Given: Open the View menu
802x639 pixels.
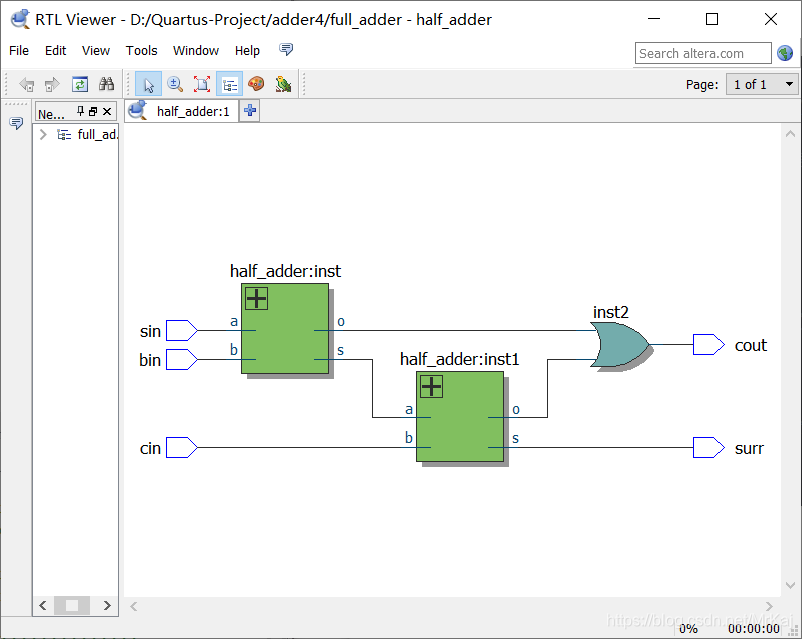Looking at the screenshot, I should [x=96, y=51].
